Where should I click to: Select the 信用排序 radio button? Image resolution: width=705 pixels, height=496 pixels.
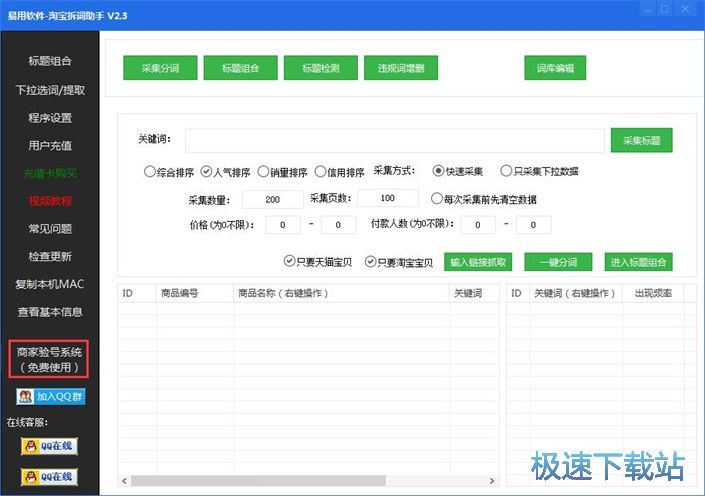pos(320,172)
